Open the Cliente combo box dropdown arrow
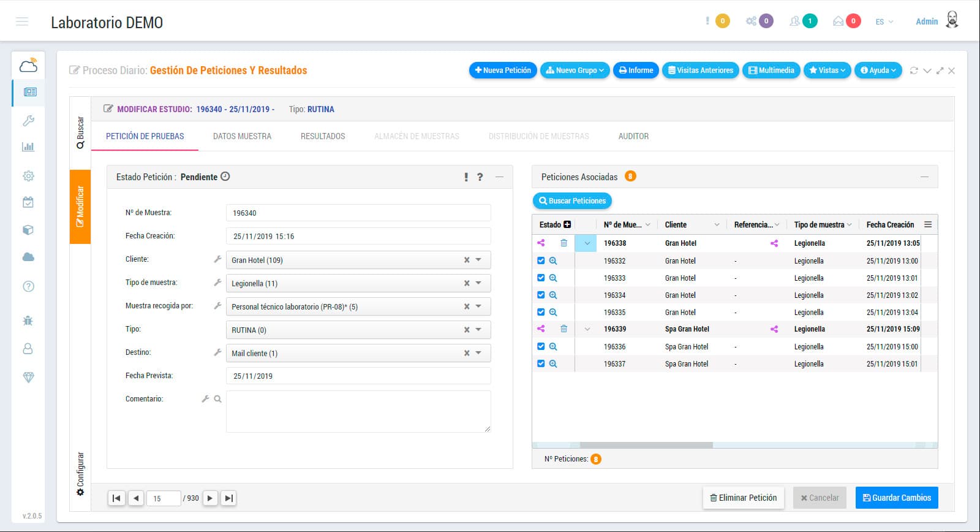980x532 pixels. click(478, 260)
